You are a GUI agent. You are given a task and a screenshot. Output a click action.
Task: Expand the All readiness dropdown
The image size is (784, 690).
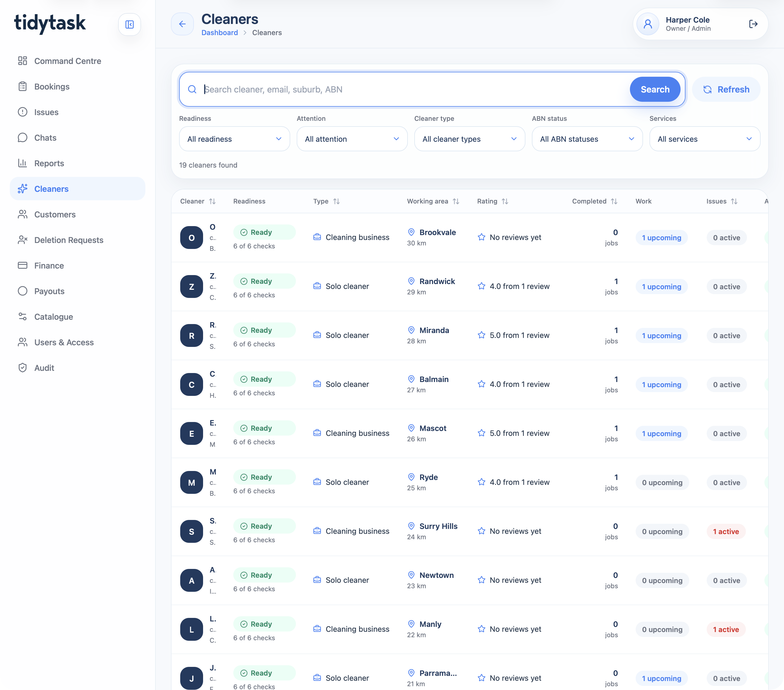[234, 139]
